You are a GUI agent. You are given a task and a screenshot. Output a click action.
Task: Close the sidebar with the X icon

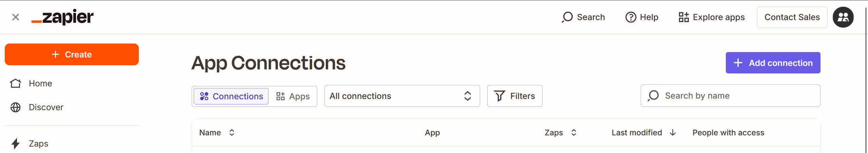tap(16, 17)
